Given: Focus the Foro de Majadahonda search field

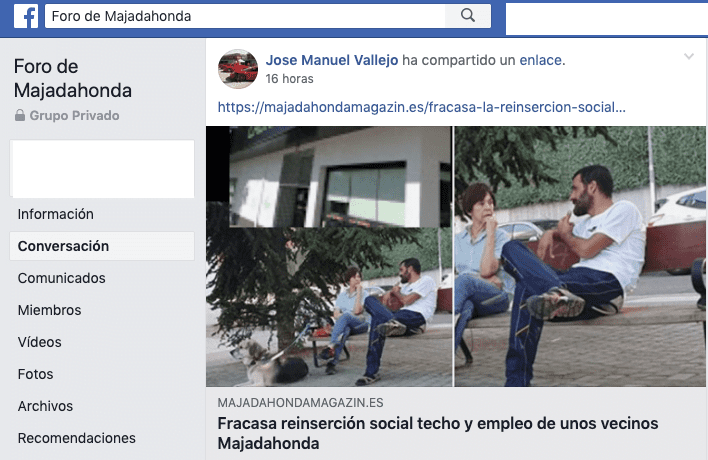Looking at the screenshot, I should tap(245, 16).
